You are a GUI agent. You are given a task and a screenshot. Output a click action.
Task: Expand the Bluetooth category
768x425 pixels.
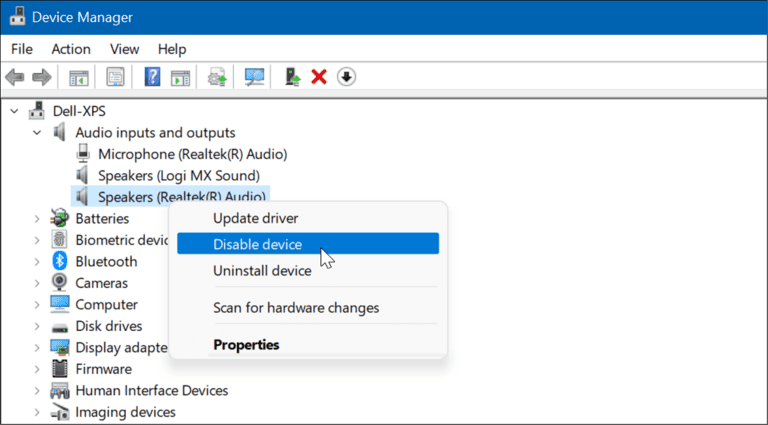click(x=37, y=261)
